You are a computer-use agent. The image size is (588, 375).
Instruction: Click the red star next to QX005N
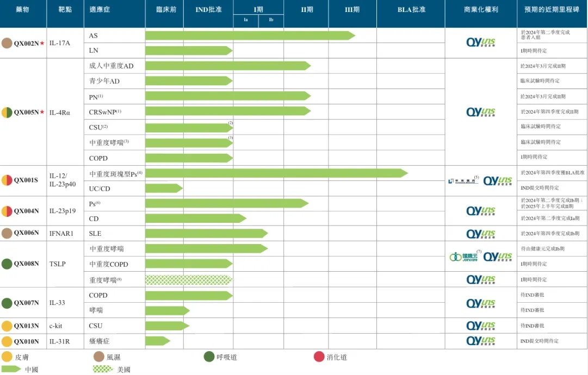click(x=42, y=112)
